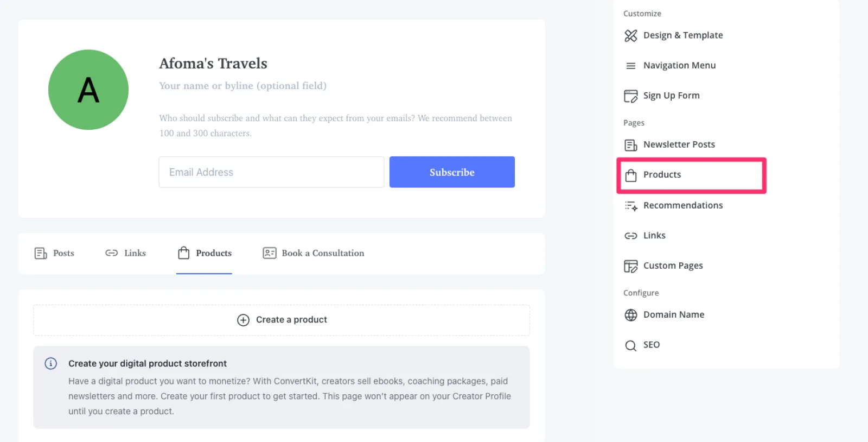Open the Book a Consultation tab
This screenshot has width=868, height=442.
click(x=314, y=253)
